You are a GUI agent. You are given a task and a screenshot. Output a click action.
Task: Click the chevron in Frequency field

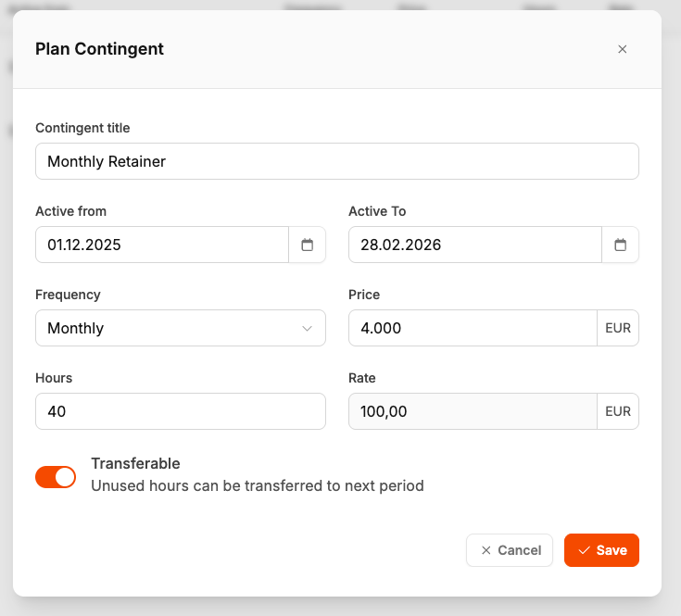(x=308, y=328)
